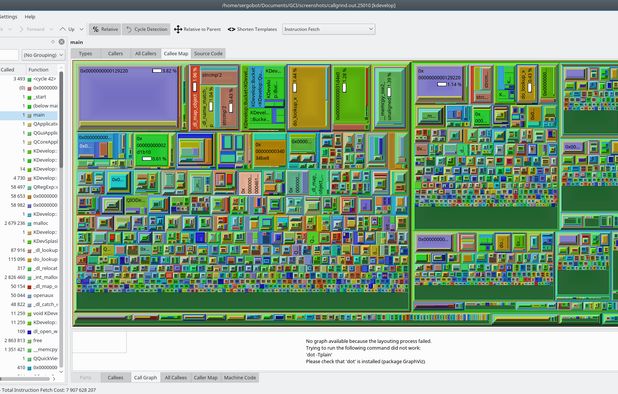
Task: Switch to the All Callers tab
Action: [x=145, y=54]
